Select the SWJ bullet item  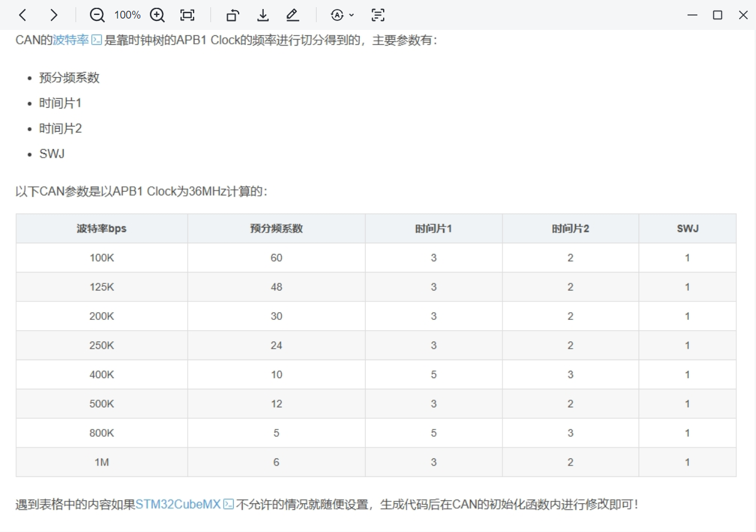[52, 154]
